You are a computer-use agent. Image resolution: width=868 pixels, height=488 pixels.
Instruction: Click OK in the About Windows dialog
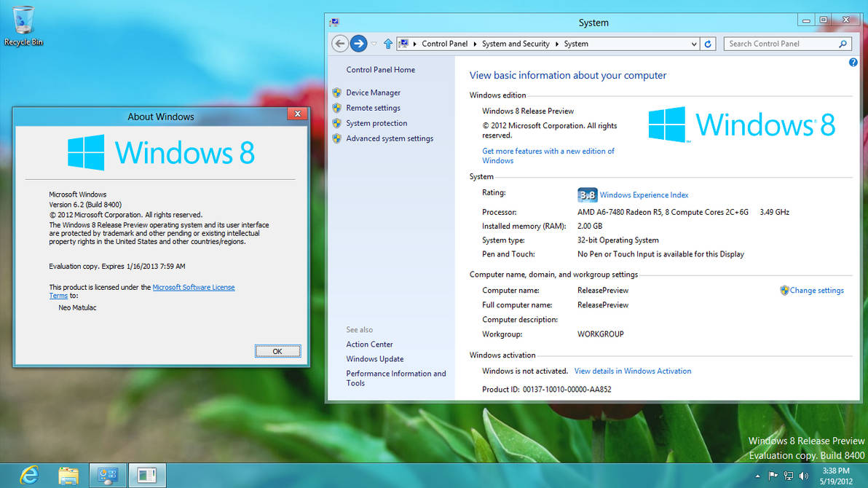tap(277, 351)
